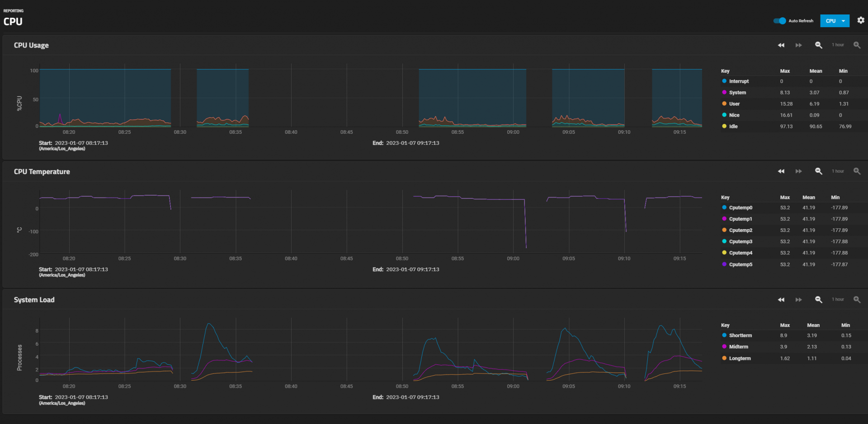Open the reporting settings gear
868x424 pixels.
861,20
